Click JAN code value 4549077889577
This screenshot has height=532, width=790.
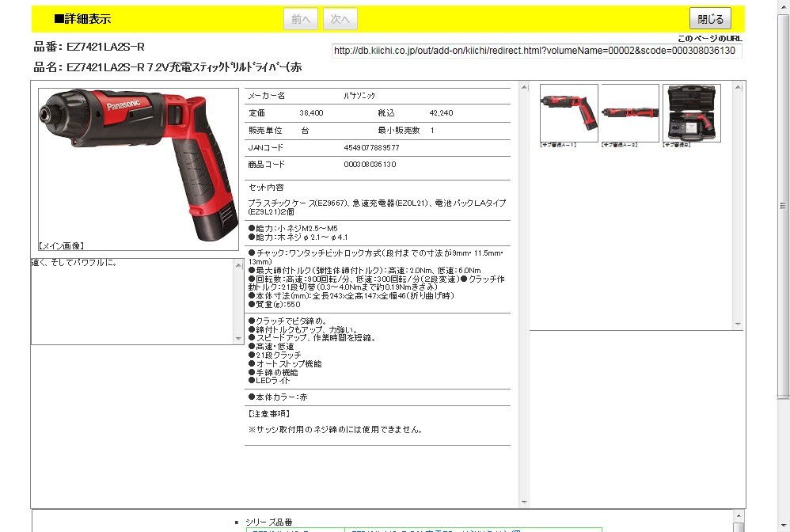[x=371, y=147]
